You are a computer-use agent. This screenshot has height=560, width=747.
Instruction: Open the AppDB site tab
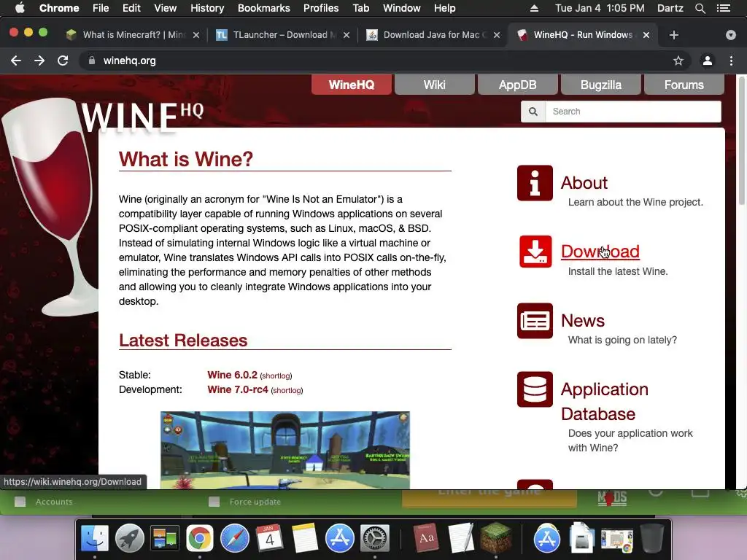point(517,85)
